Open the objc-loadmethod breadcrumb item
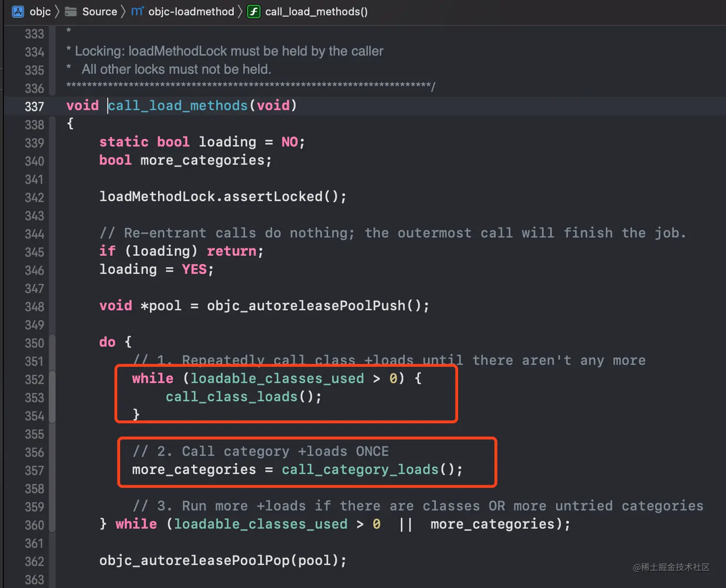 pos(191,12)
